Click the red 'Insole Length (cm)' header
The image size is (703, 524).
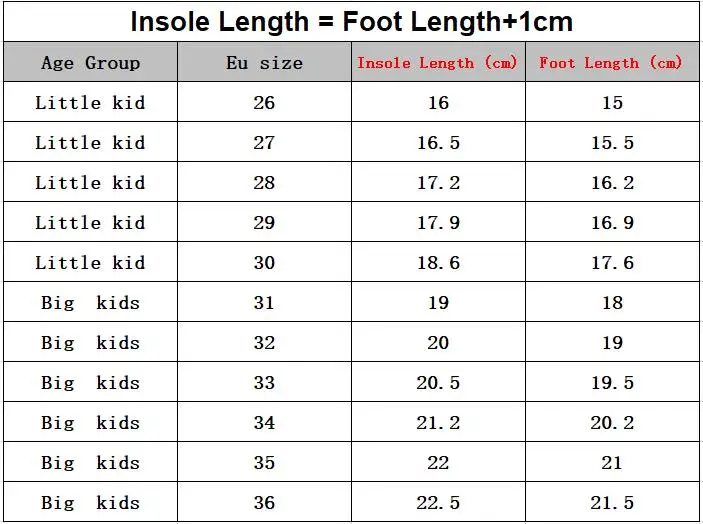(x=438, y=63)
